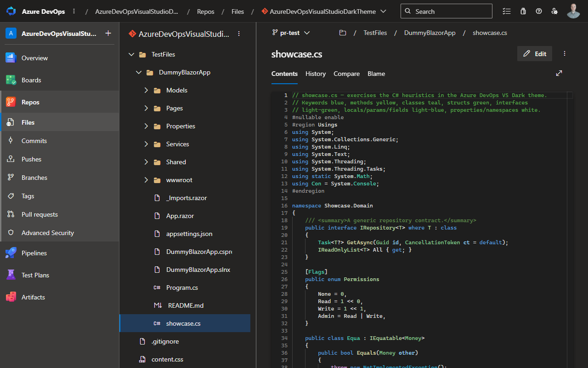
Task: Click the repository name in tree header
Action: tap(184, 34)
